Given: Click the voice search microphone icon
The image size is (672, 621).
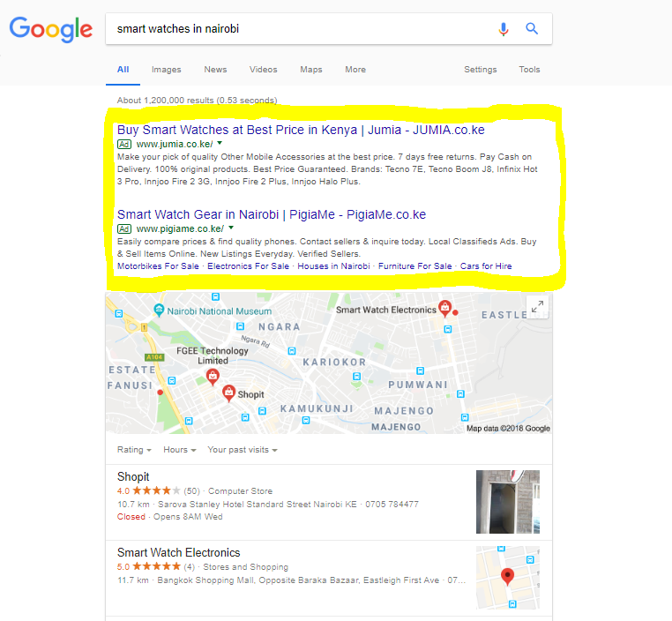Looking at the screenshot, I should tap(504, 29).
